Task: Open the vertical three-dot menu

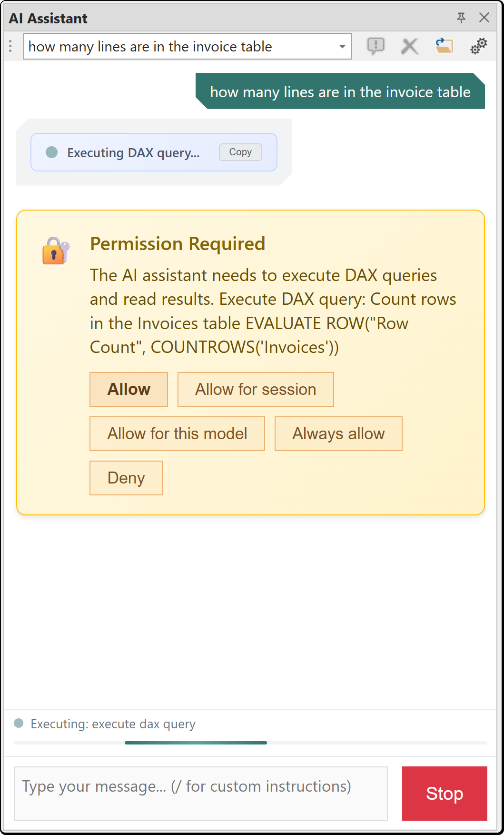Action: point(10,46)
